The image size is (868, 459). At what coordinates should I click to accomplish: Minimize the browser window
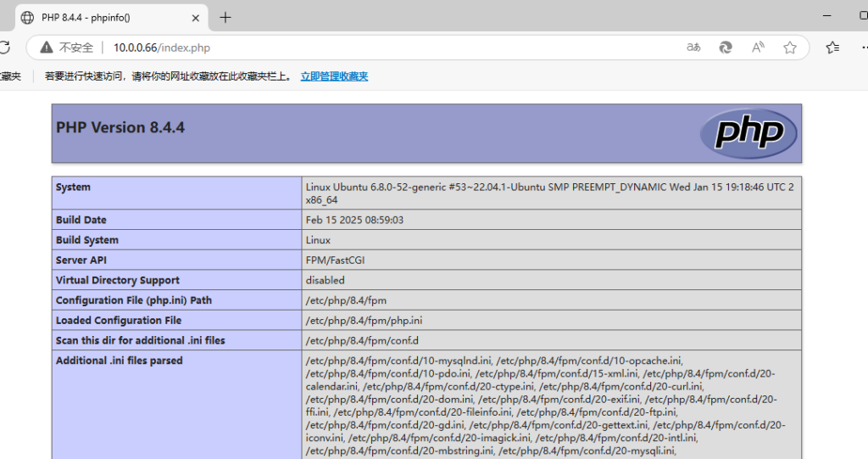coord(827,16)
